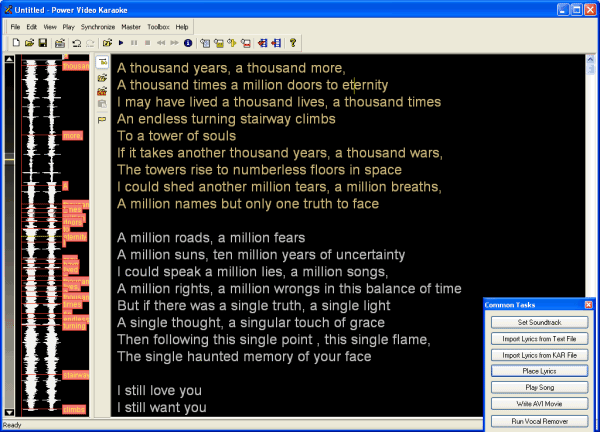Click Import Lyrics from KAR File
Screen dimensions: 600x432
540,355
